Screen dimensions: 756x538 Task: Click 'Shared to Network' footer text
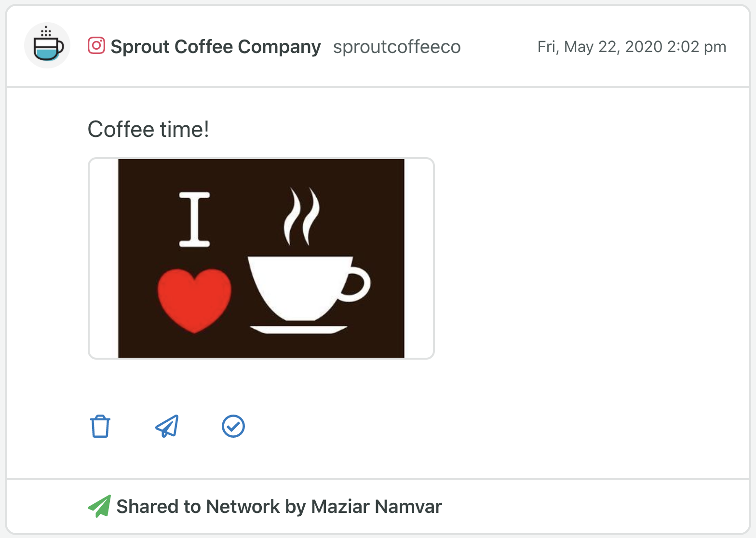(198, 507)
